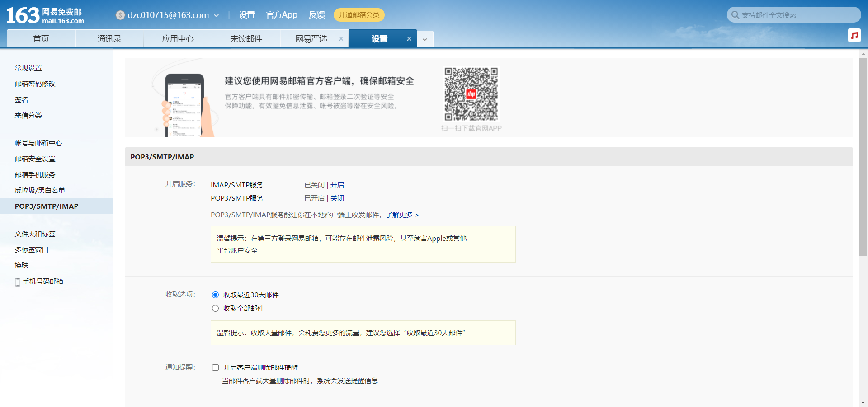This screenshot has height=407, width=868.
Task: Switch to the 网易严选 tab
Action: [311, 39]
